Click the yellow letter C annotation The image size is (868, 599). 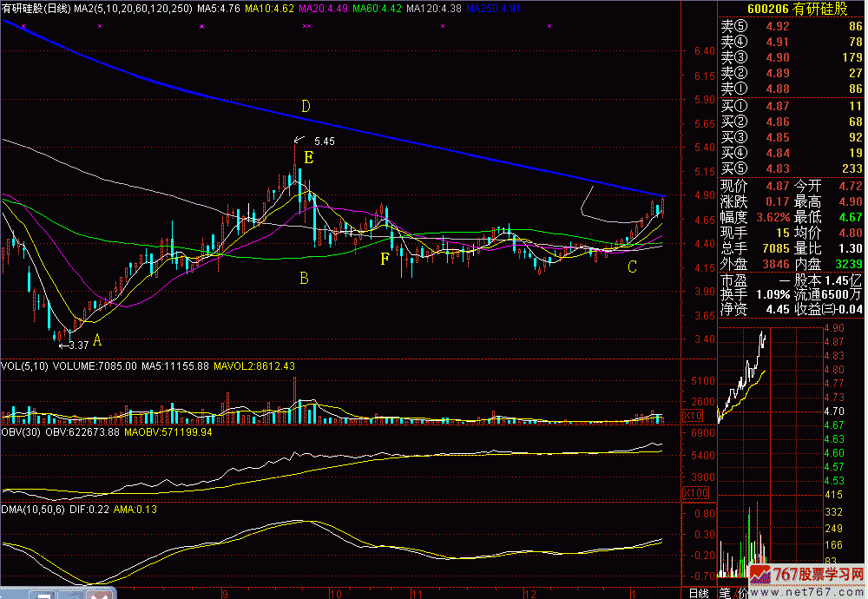pyautogui.click(x=632, y=267)
